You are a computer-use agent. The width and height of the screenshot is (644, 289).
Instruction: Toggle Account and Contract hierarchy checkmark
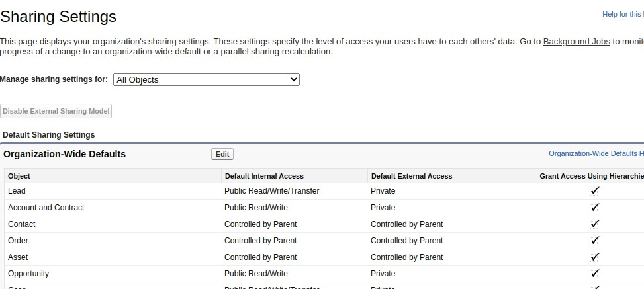(595, 208)
